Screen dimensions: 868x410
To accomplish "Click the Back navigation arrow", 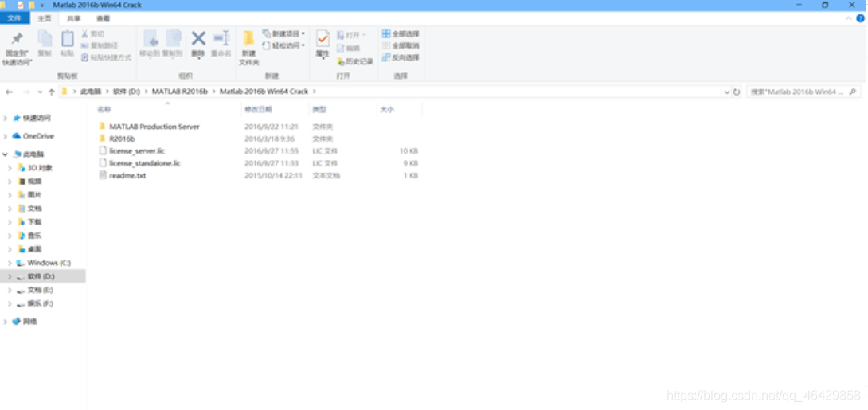I will tap(9, 92).
